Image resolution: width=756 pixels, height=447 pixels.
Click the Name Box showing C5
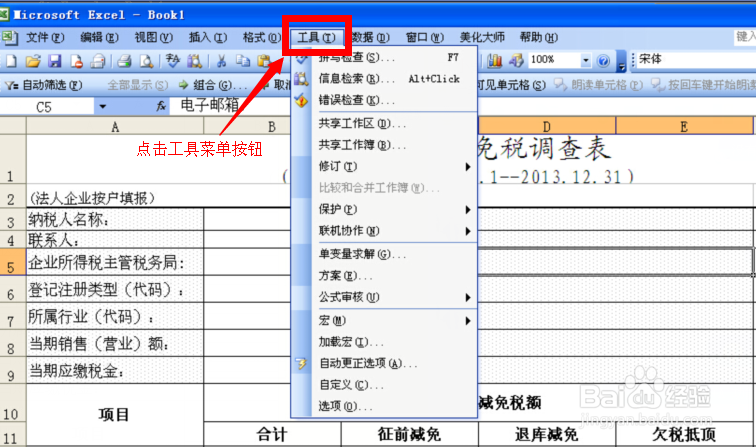pos(47,107)
